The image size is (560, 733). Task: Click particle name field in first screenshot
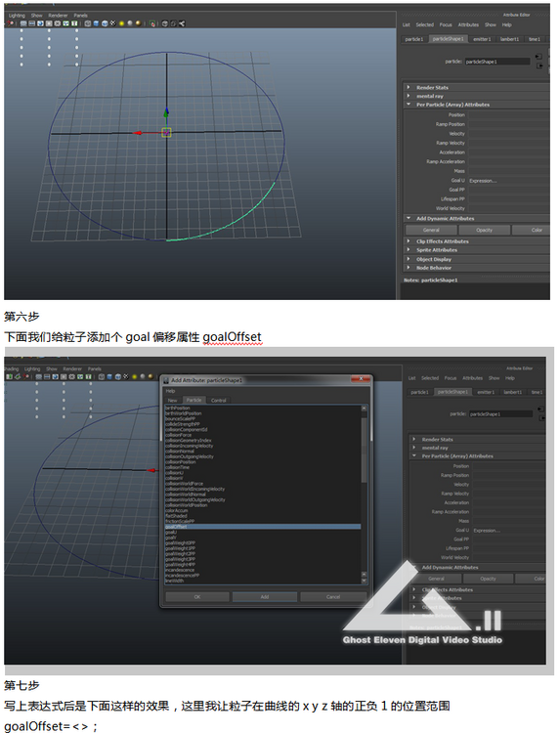pos(497,62)
